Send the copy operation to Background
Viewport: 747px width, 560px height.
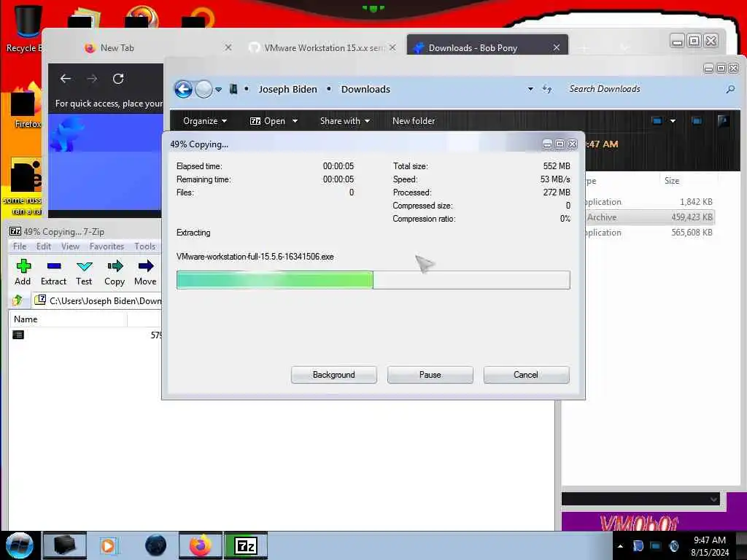point(333,375)
